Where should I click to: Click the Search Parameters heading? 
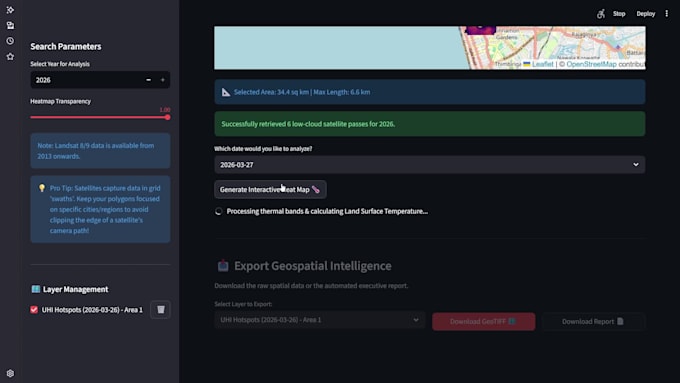click(65, 46)
